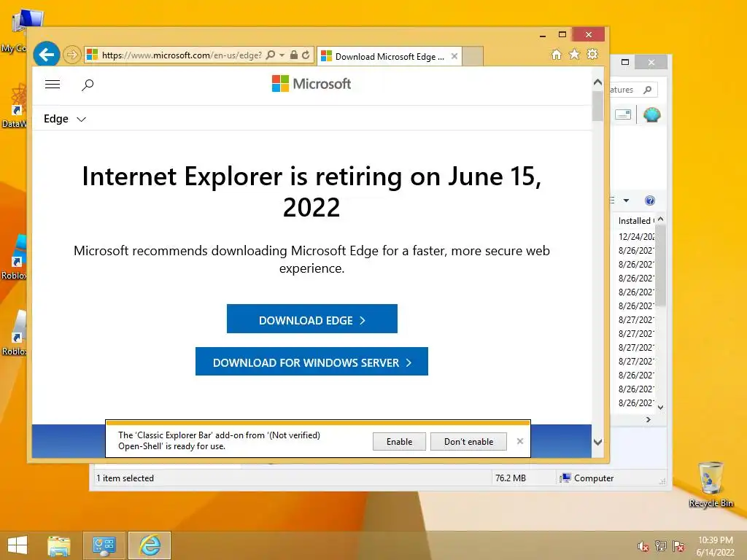Image resolution: width=747 pixels, height=560 pixels.
Task: Click the security lock icon in address bar
Action: (294, 55)
